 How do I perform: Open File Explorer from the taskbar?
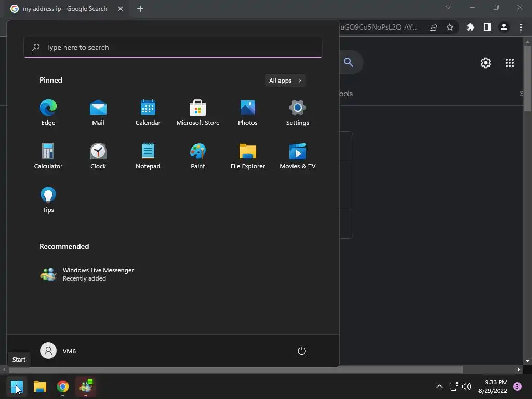[x=40, y=387]
